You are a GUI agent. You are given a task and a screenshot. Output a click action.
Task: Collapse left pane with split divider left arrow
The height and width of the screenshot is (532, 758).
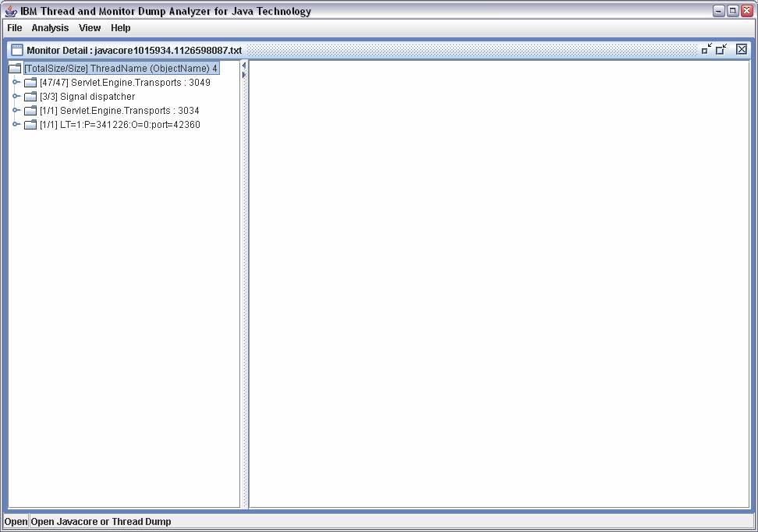244,66
